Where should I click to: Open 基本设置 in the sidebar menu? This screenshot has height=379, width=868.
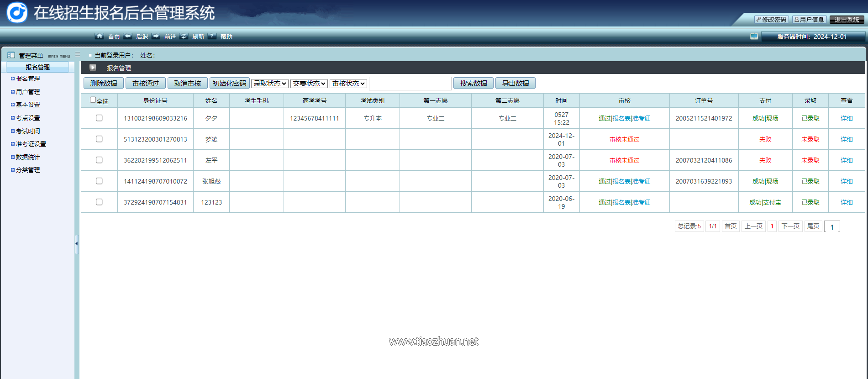pos(28,105)
